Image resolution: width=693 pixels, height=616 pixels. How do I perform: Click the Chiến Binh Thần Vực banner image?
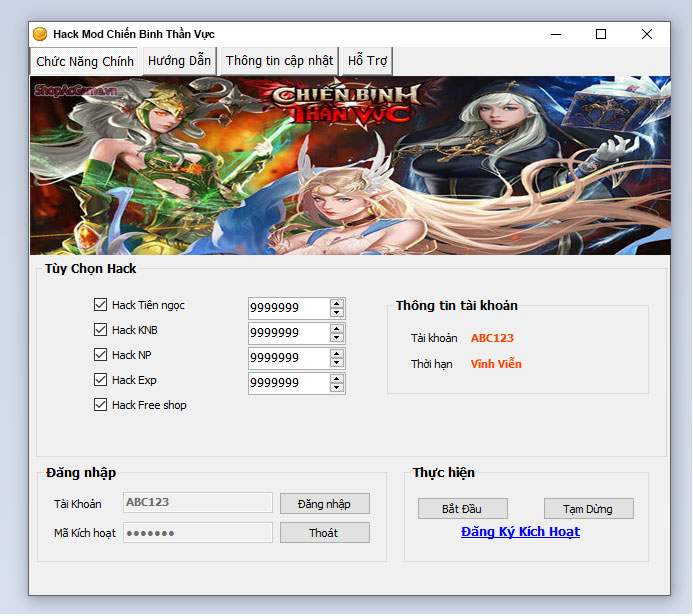coord(350,165)
